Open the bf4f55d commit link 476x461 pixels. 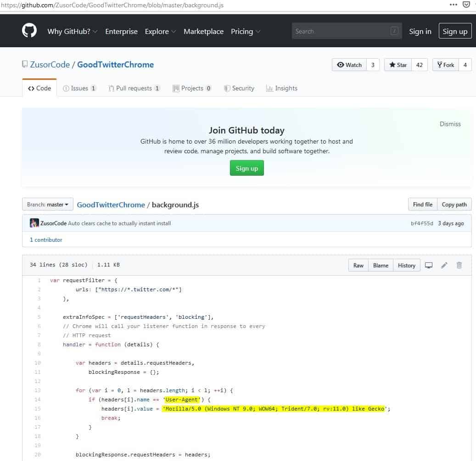click(421, 223)
